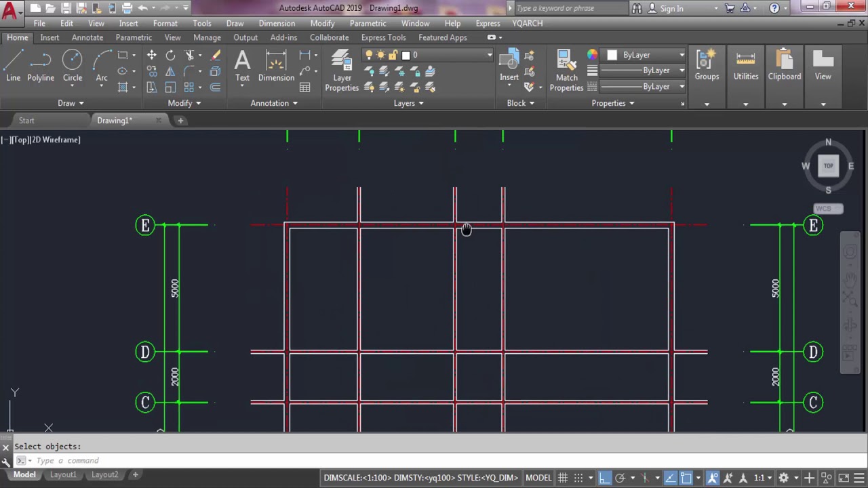Open the Annotate ribbon tab
The height and width of the screenshot is (488, 868).
(87, 37)
